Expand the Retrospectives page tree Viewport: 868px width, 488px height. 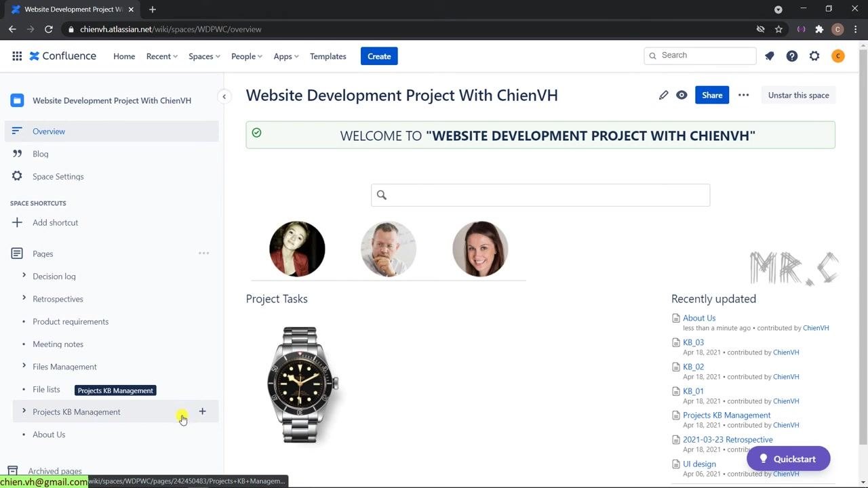click(x=24, y=298)
